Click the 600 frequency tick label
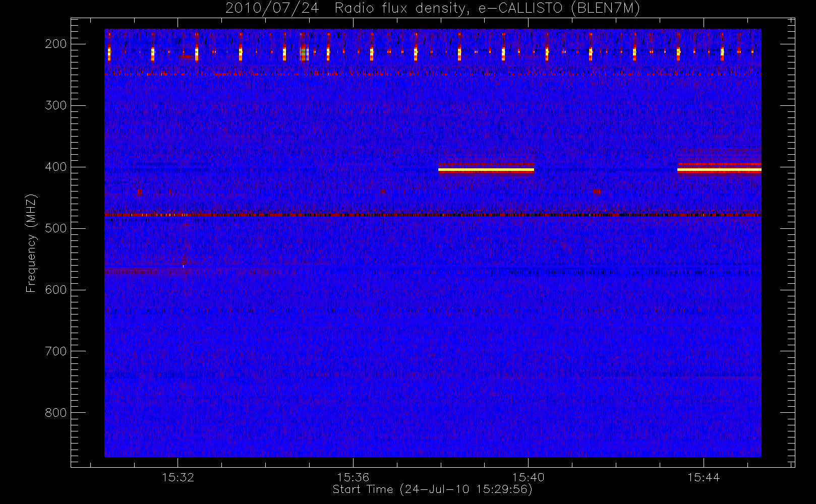This screenshot has height=504, width=816. [x=55, y=290]
